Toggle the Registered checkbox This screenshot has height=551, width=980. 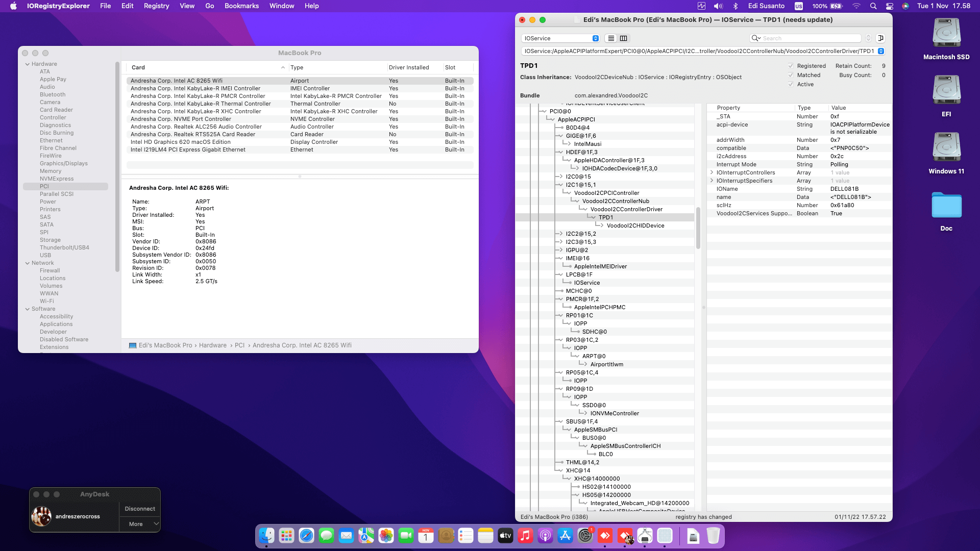(791, 66)
